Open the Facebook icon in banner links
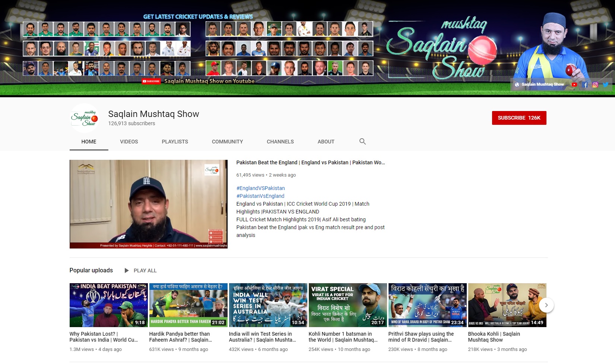Screen dimensions: 615x364 [x=585, y=85]
